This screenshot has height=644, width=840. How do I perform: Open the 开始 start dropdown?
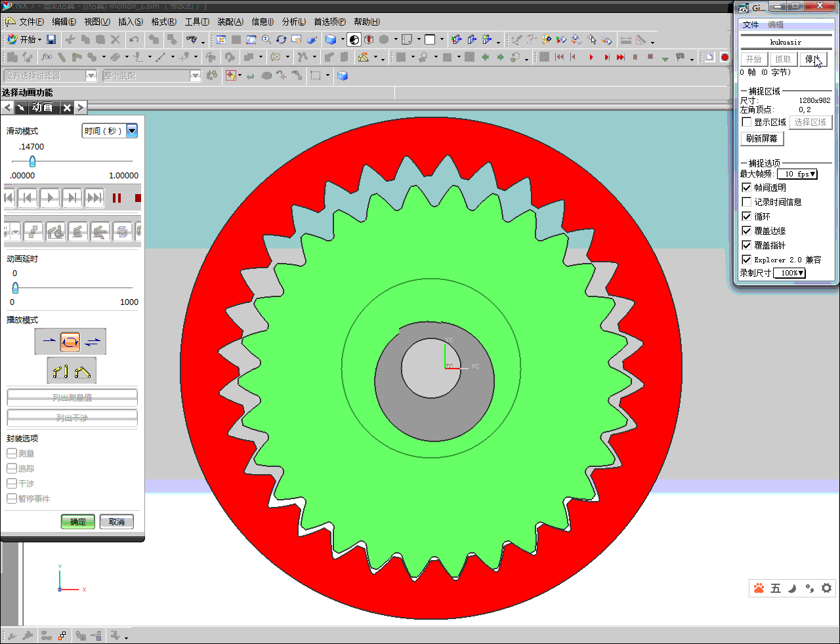click(x=24, y=39)
